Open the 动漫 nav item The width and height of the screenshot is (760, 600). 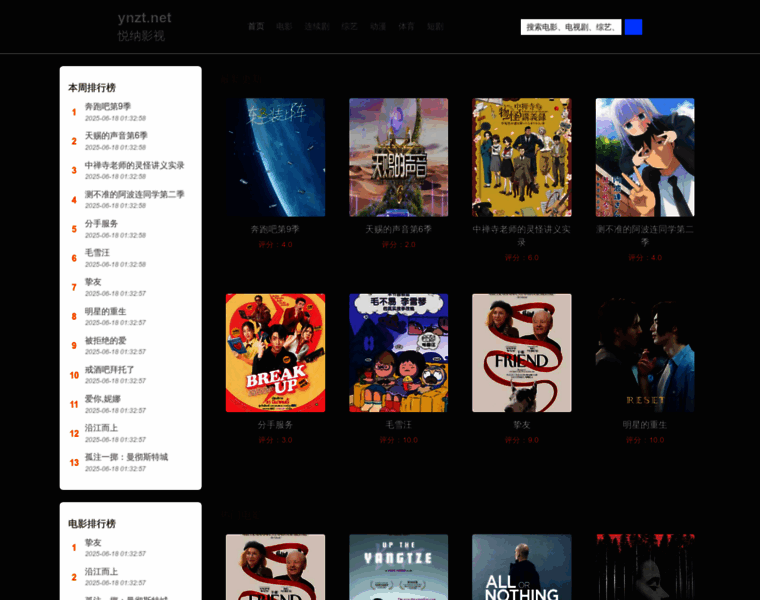378,26
